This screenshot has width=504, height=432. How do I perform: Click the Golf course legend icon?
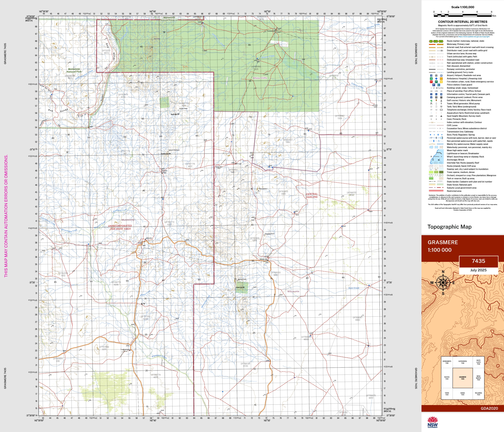pos(431,101)
